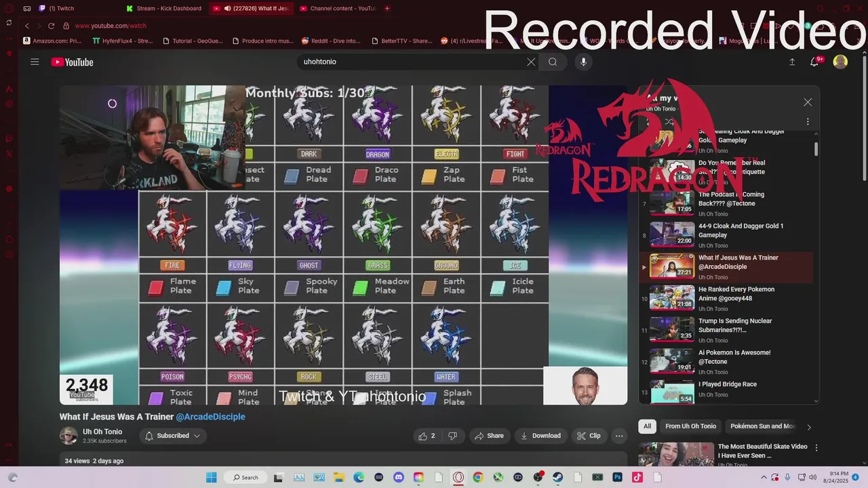Image resolution: width=868 pixels, height=488 pixels.
Task: Switch to Stream - Kick Dashboard tab
Action: click(x=163, y=8)
